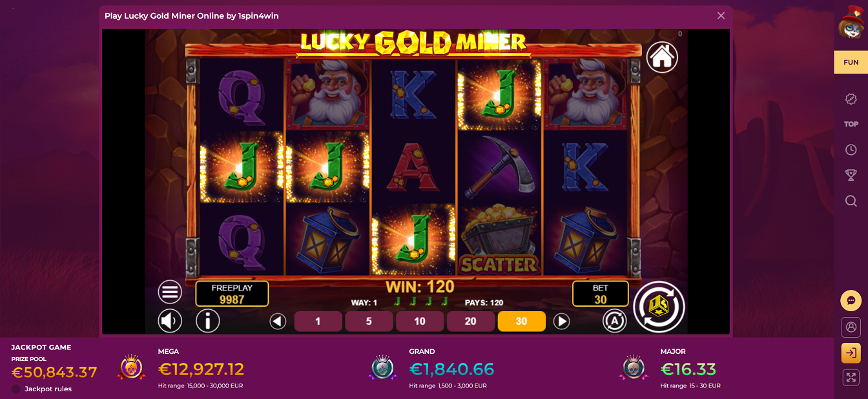
Task: Switch to the FUN mode tab
Action: 851,63
